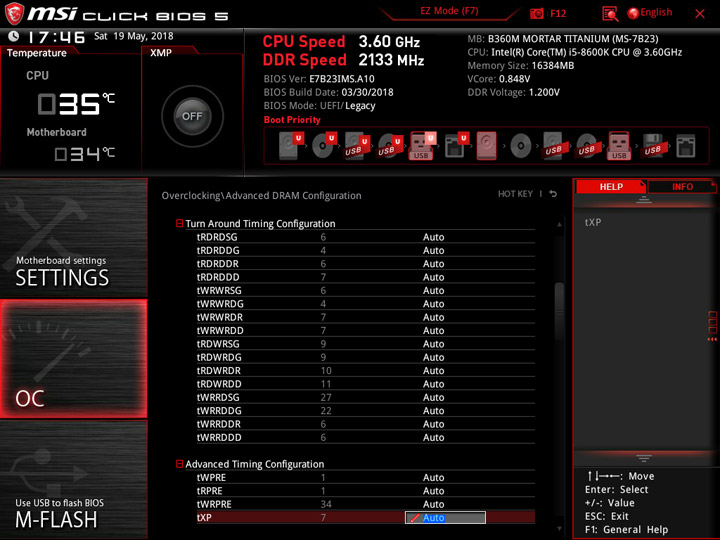Switch to the INFO tab
This screenshot has height=540, width=720.
(x=682, y=186)
